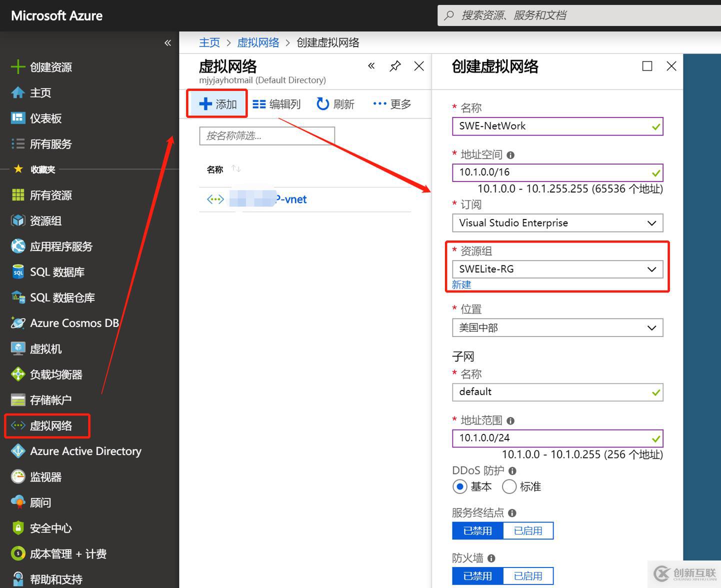Click the pin icon on 虚拟网络 blade
The height and width of the screenshot is (588, 721).
(x=395, y=65)
